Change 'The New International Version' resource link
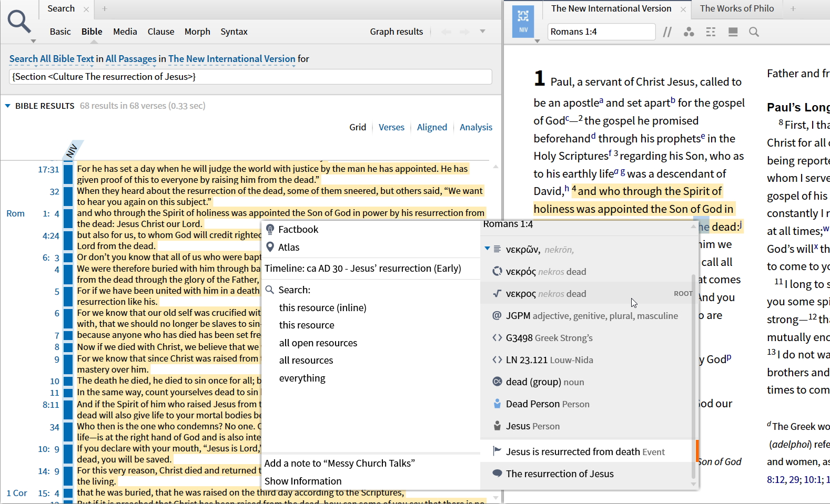This screenshot has height=504, width=830. coord(232,59)
